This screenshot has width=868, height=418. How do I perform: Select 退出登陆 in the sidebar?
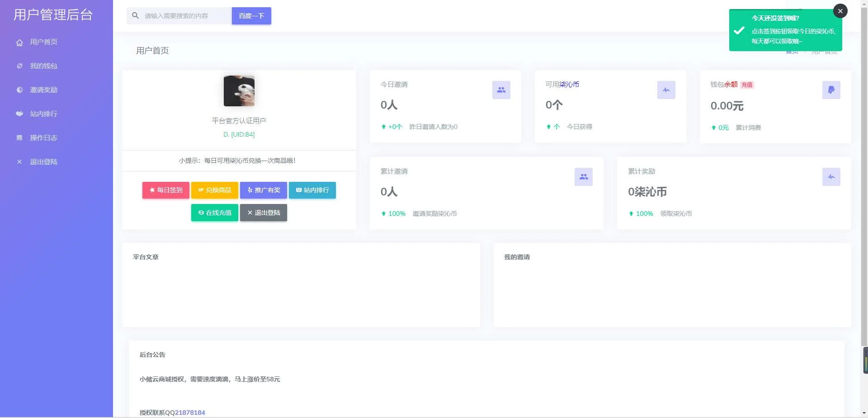(43, 162)
